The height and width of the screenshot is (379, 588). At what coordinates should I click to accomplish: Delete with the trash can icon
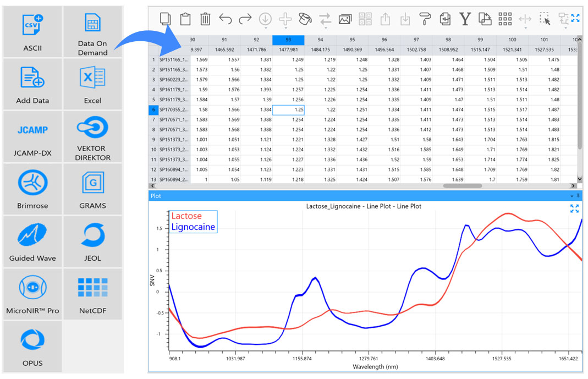pos(205,19)
